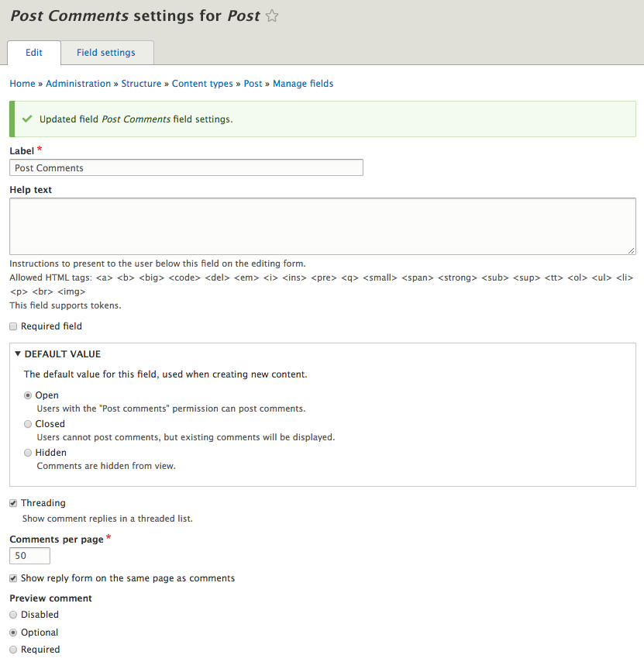644x662 pixels.
Task: Switch to the Field settings tab
Action: click(x=105, y=53)
